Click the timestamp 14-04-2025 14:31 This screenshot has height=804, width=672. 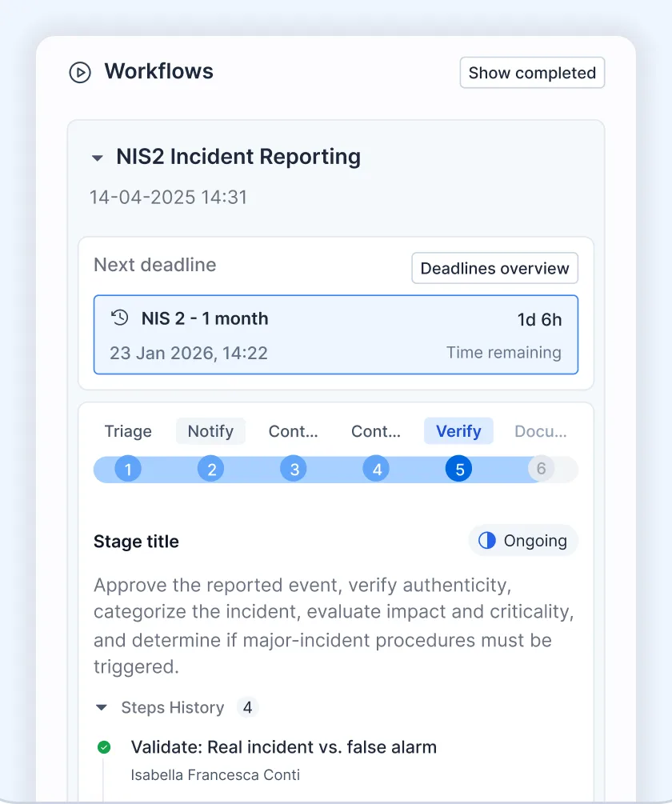(x=168, y=197)
